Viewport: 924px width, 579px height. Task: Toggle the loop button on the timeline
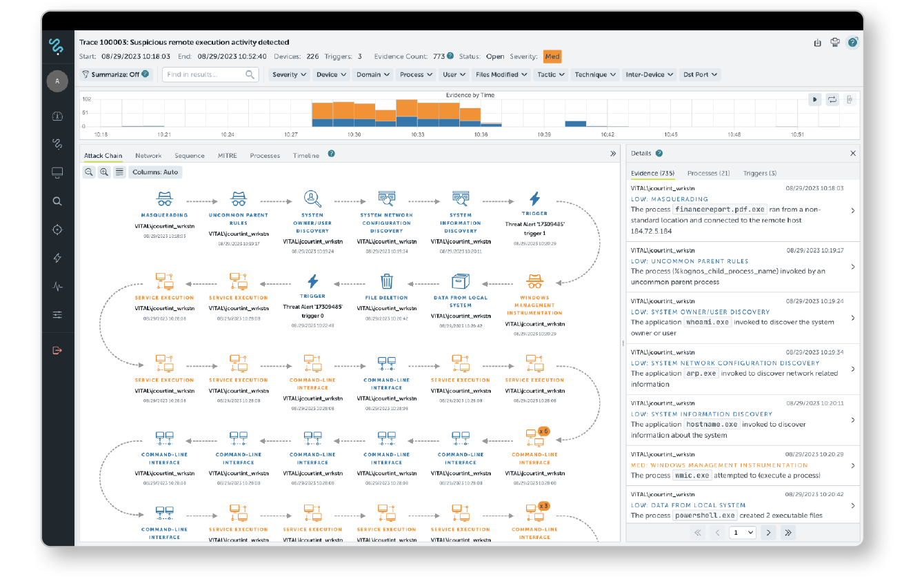pos(832,100)
